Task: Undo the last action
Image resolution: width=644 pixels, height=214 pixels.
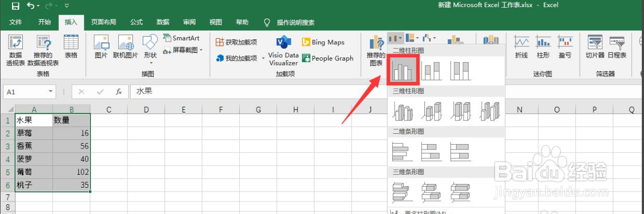Action: pos(31,6)
